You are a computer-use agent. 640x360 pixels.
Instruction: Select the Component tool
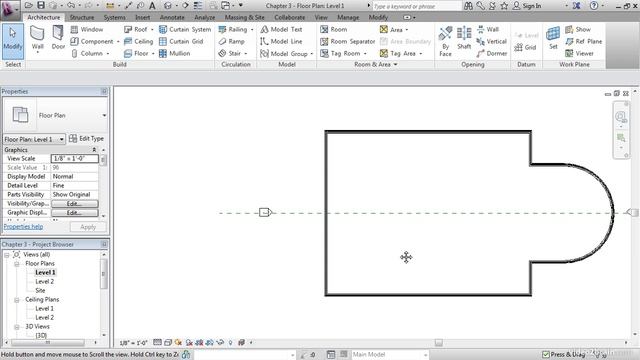(92, 41)
